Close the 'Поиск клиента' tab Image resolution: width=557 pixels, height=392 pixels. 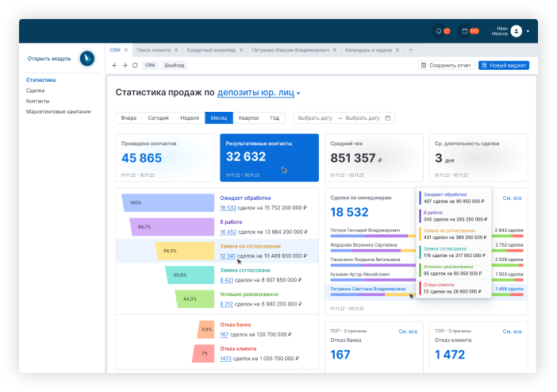(x=175, y=49)
